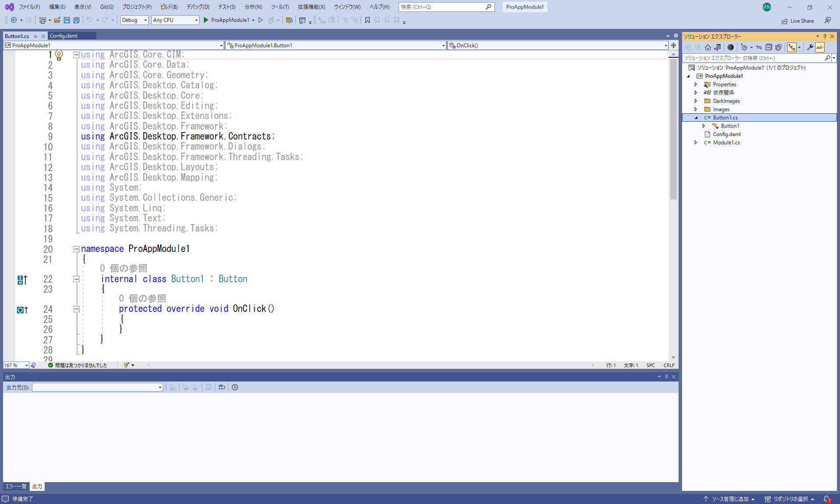Expand the Module1.cs tree node
Image resolution: width=840 pixels, height=504 pixels.
click(x=696, y=143)
